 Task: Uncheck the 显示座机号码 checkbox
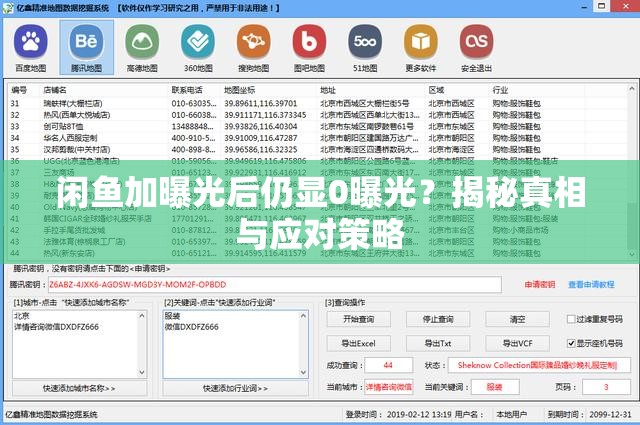[571, 343]
